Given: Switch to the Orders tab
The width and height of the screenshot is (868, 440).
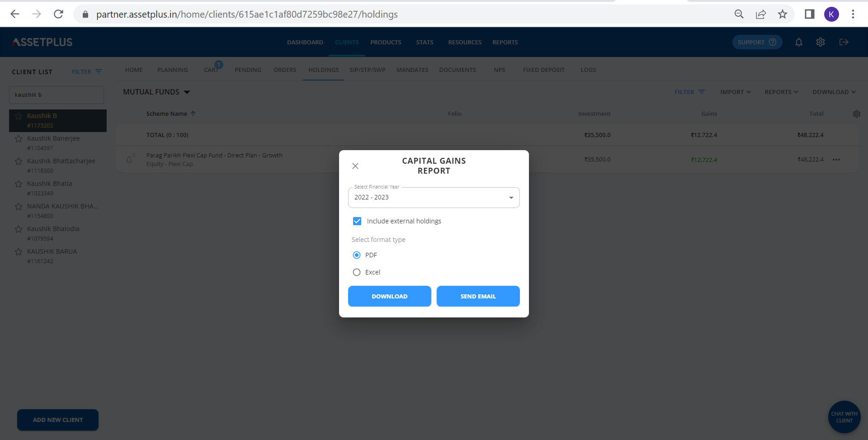Looking at the screenshot, I should click(x=285, y=70).
